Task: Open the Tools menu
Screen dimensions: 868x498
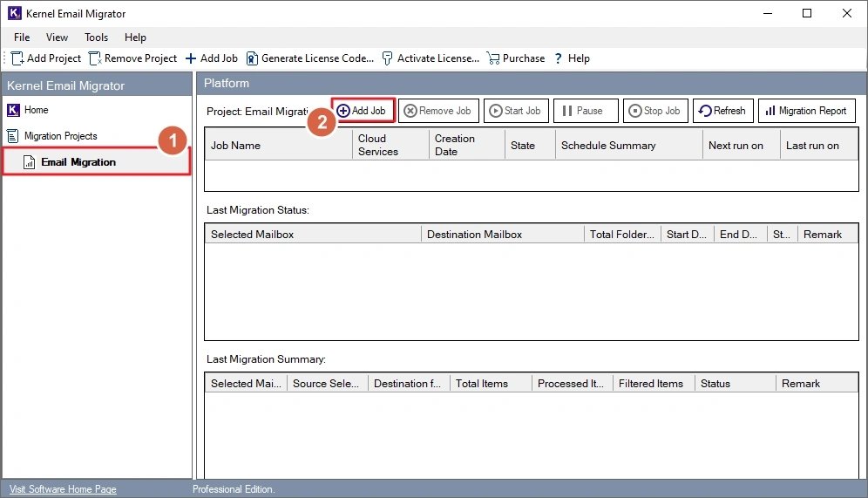Action: 96,38
